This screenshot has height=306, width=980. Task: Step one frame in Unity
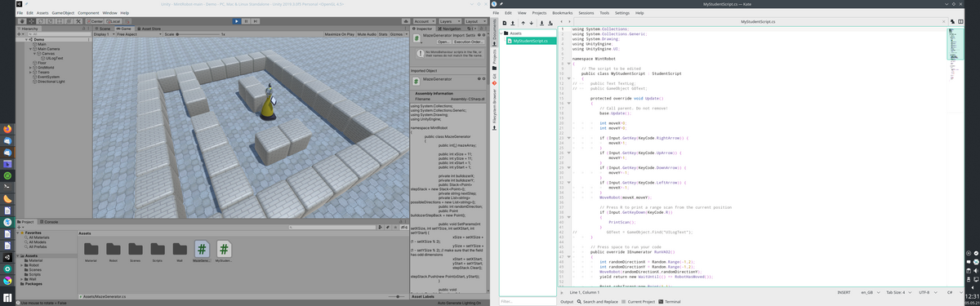coord(256,21)
